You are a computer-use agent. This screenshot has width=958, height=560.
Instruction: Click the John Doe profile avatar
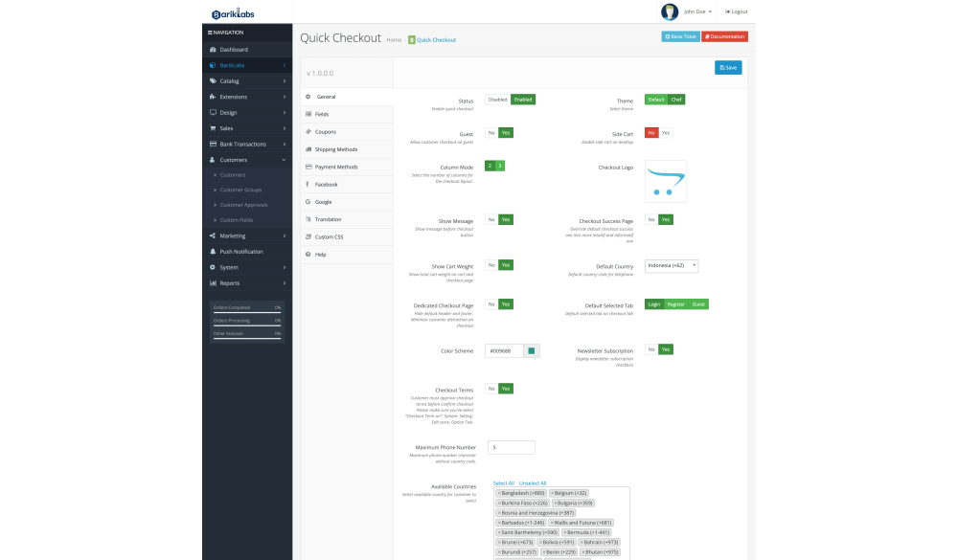670,11
